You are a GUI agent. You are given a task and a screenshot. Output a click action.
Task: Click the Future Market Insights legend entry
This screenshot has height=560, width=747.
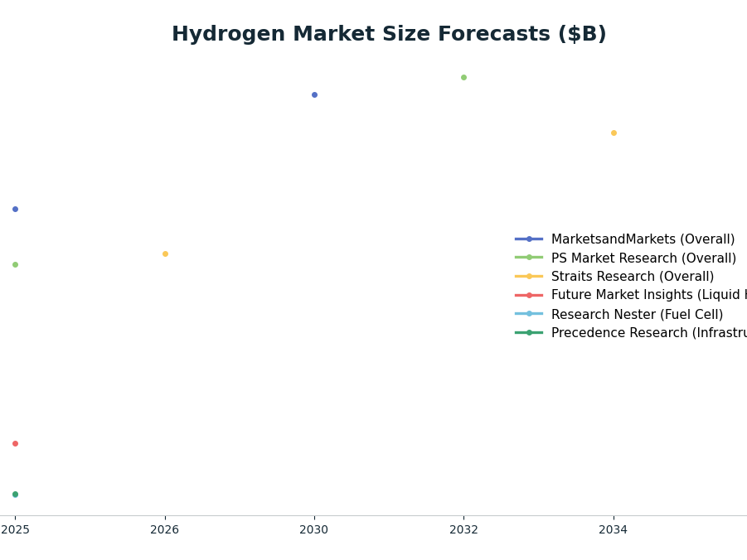pos(631,295)
